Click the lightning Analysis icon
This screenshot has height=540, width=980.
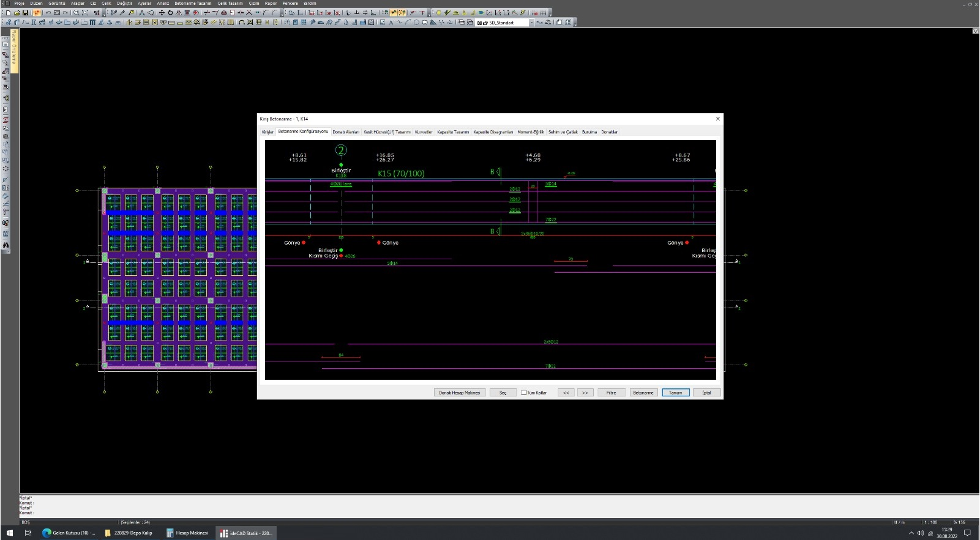523,13
